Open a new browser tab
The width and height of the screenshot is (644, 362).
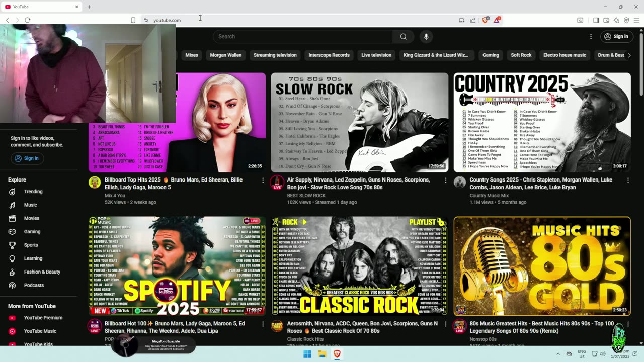click(89, 7)
